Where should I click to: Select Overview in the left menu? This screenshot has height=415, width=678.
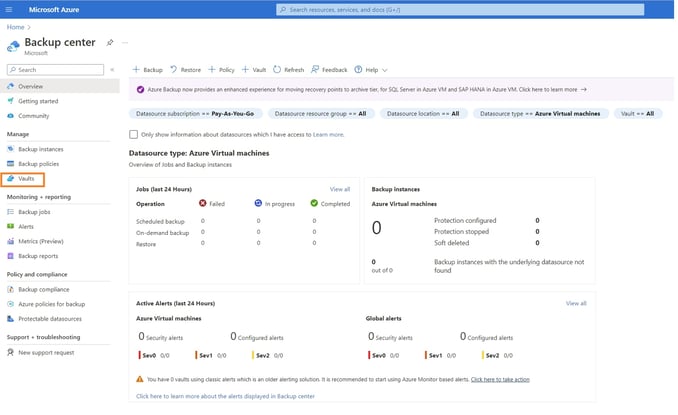coord(30,86)
